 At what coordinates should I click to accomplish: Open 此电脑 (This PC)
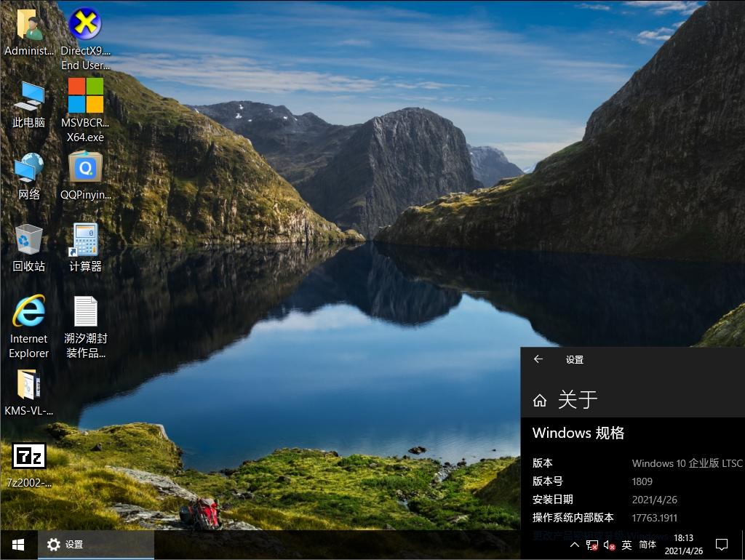click(28, 98)
